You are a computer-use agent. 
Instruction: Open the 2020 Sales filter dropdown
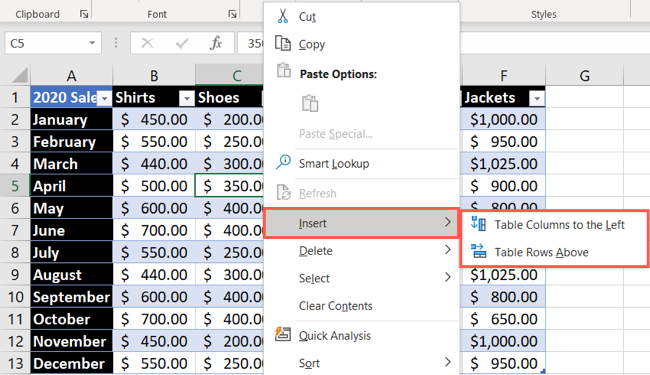click(x=104, y=98)
